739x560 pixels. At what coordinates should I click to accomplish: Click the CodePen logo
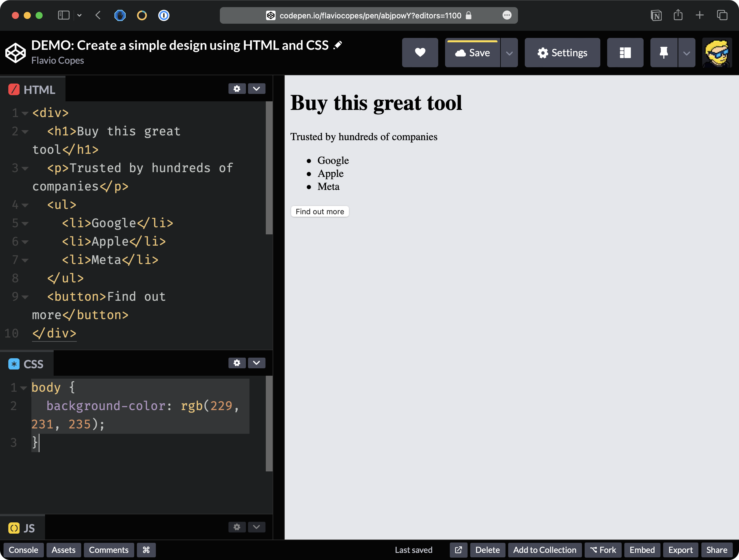pos(15,53)
